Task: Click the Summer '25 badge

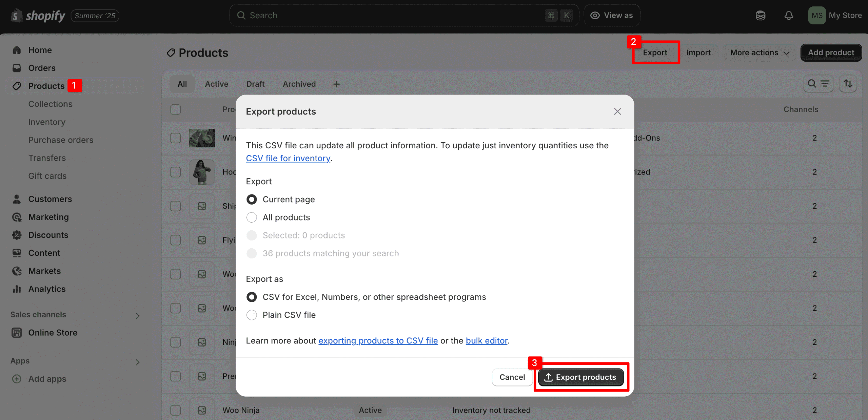Action: point(95,16)
